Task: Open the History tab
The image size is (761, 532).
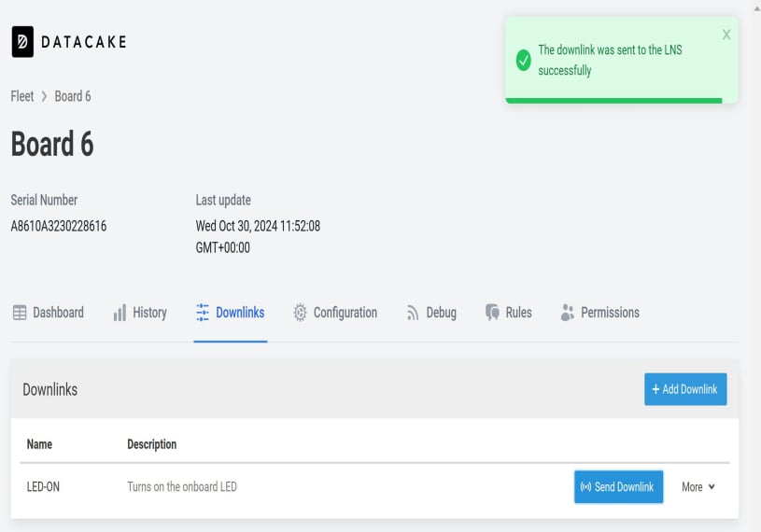Action: pyautogui.click(x=149, y=313)
